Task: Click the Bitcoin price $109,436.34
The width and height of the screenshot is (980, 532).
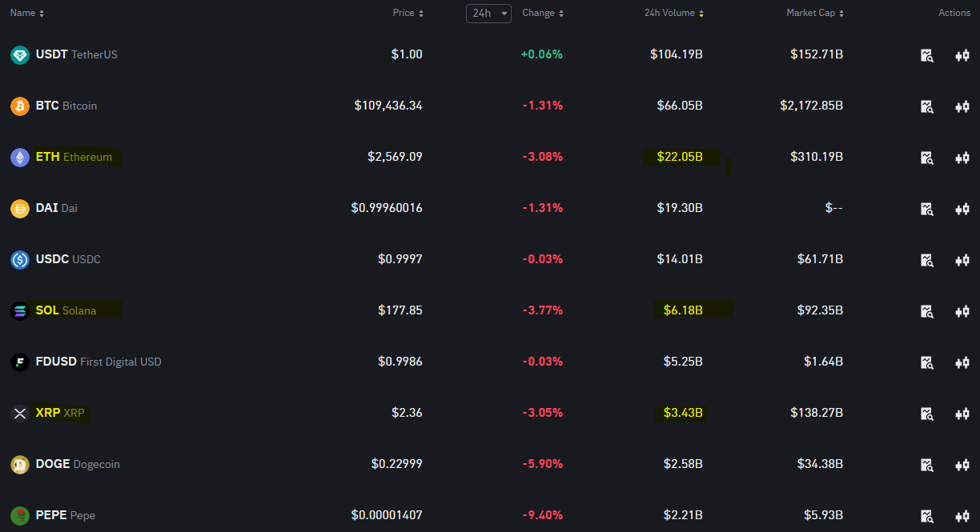Action: pos(388,106)
